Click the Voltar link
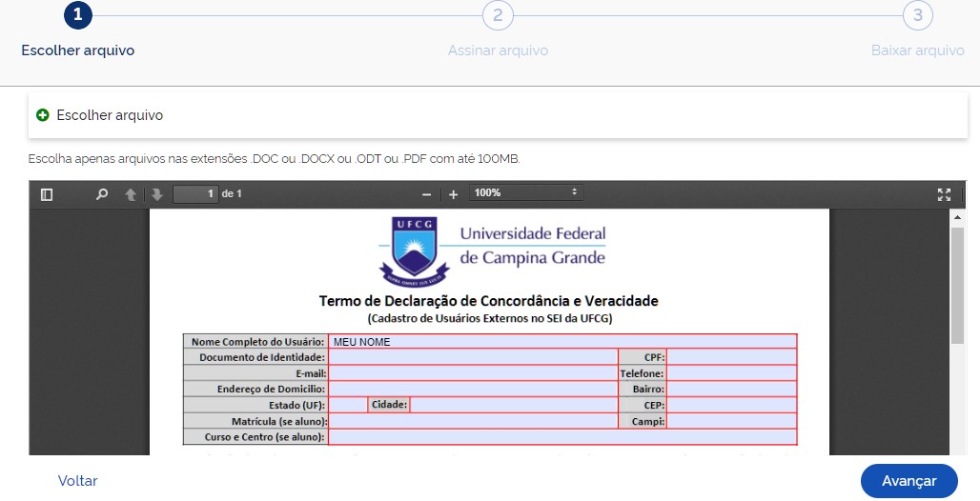 pos(77,481)
